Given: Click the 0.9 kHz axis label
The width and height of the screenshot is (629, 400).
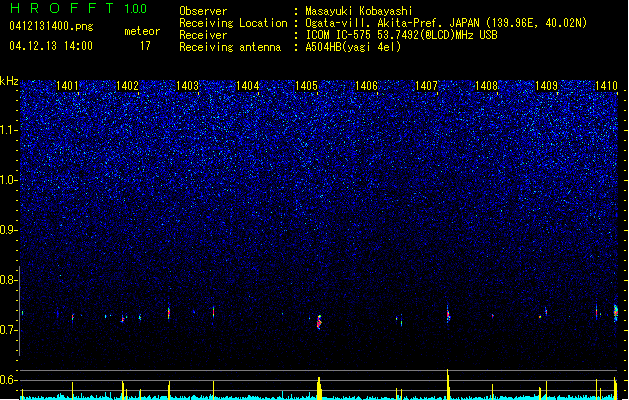Looking at the screenshot, I should [9, 230].
